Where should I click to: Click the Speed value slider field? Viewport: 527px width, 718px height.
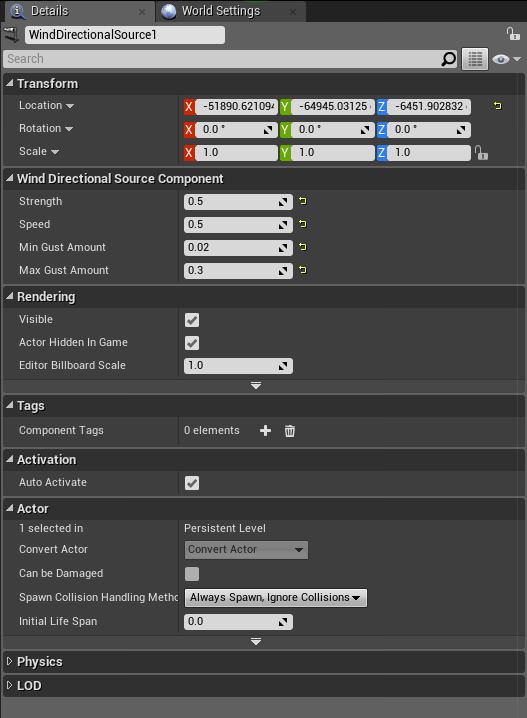tap(238, 224)
